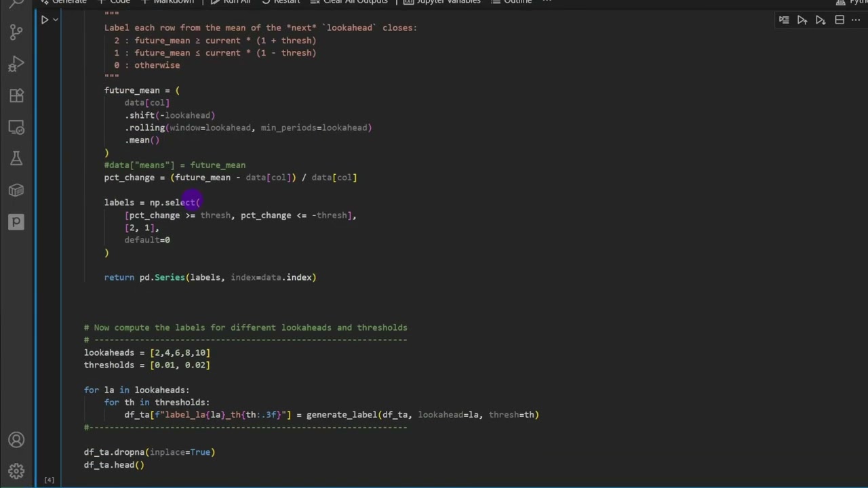Open the cell's more actions menu
This screenshot has width=868, height=488.
click(855, 20)
